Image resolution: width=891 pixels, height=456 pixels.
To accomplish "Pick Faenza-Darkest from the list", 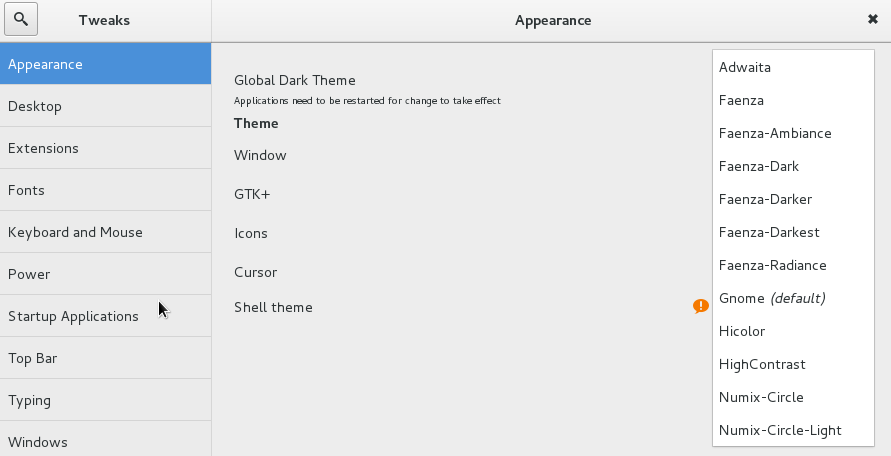I will (x=793, y=232).
